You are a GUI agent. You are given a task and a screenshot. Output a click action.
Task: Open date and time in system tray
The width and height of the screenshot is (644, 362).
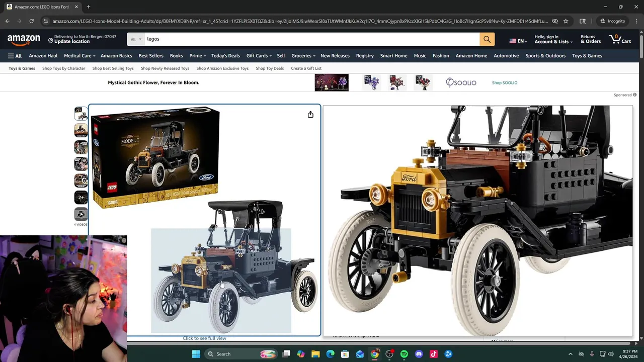(x=628, y=354)
